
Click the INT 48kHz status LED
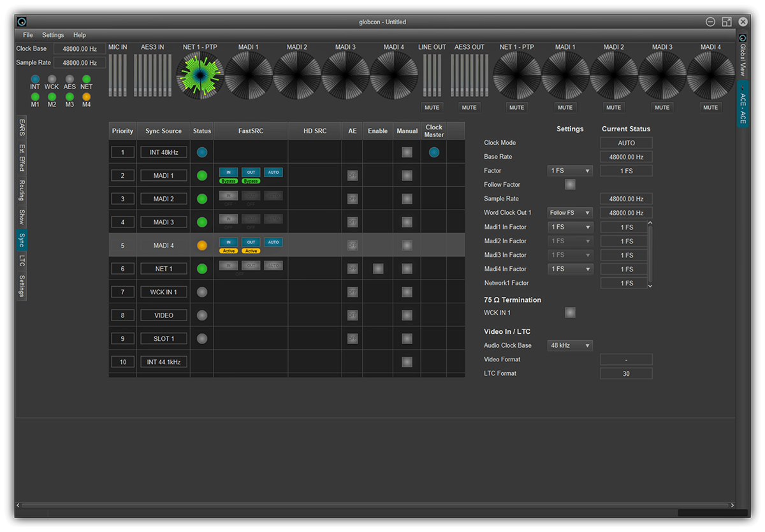tap(202, 152)
